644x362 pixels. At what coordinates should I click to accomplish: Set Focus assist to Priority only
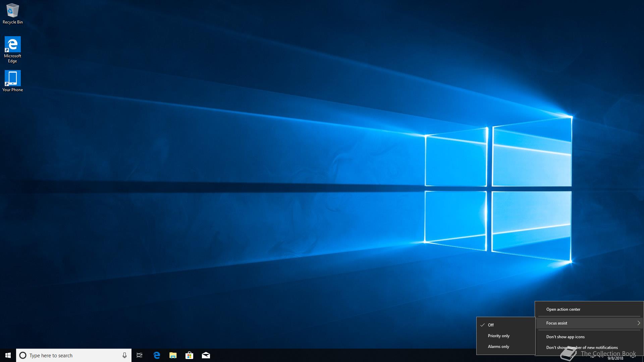(505, 336)
